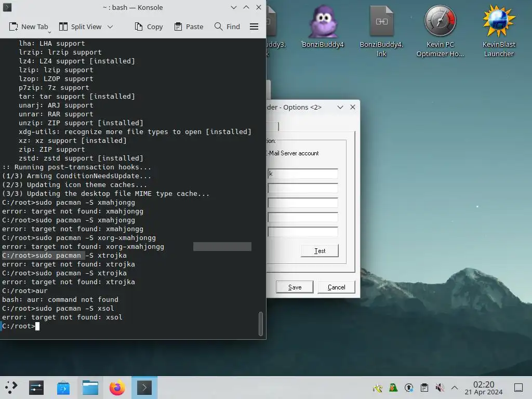Screen dimensions: 532x399
Task: Click the Show Desktop button in the taskbar
Action: coord(518,388)
